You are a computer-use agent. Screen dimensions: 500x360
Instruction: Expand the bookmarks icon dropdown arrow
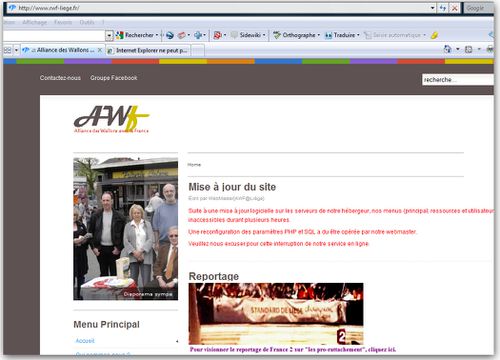click(189, 35)
